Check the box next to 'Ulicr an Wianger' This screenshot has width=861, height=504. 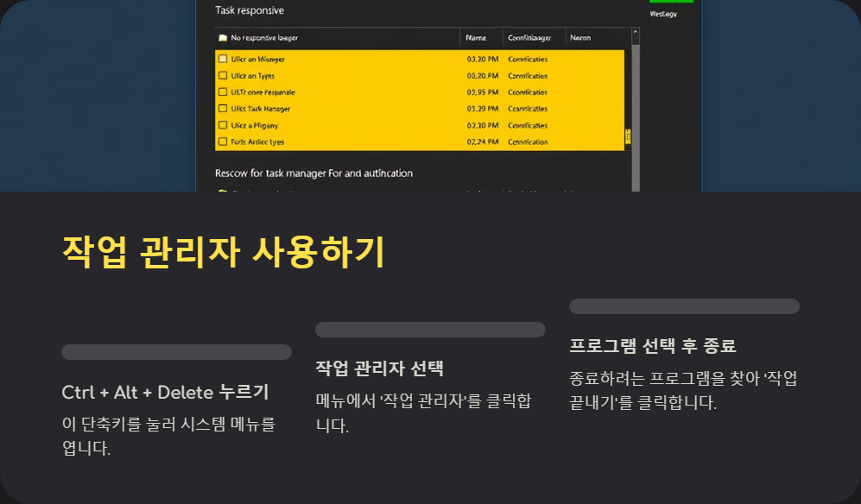pos(224,59)
